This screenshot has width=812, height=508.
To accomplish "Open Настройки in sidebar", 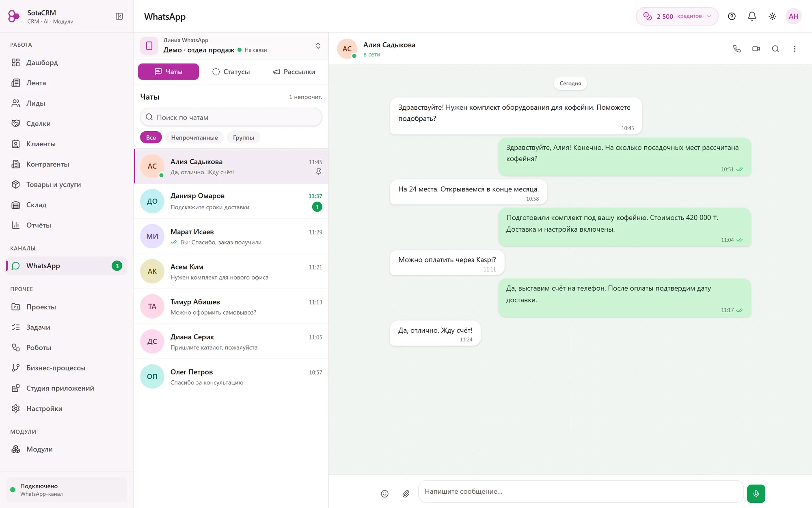I will [x=67, y=408].
